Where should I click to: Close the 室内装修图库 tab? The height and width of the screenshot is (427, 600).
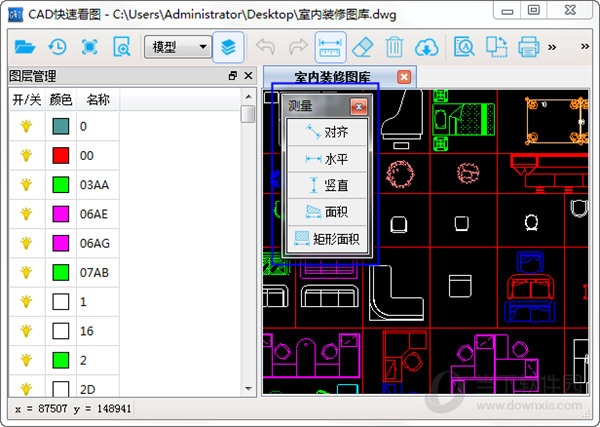pyautogui.click(x=404, y=77)
